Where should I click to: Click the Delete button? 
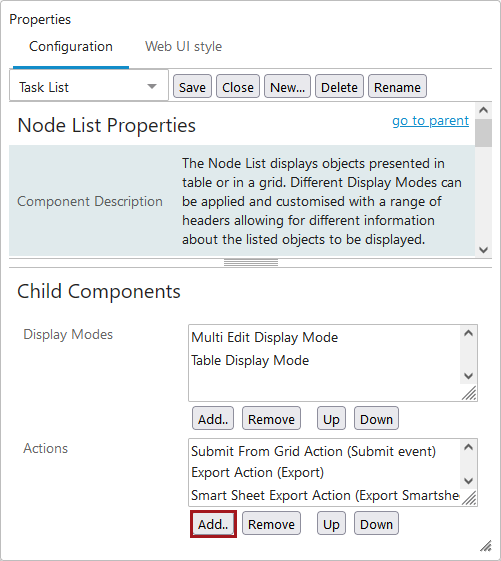(x=339, y=86)
